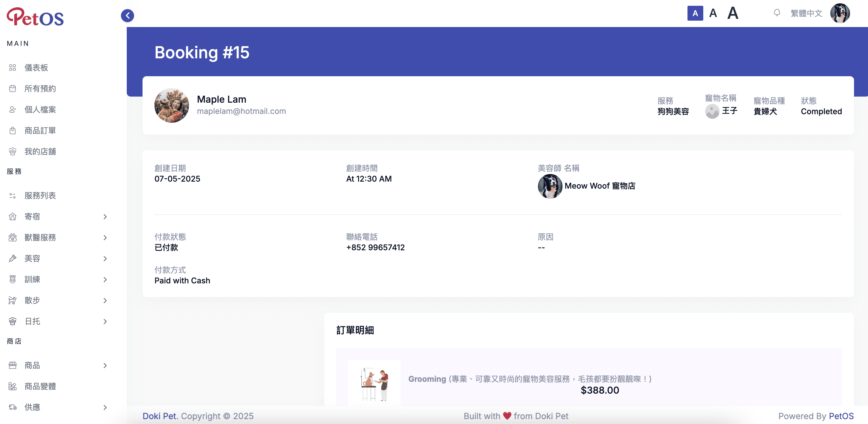The height and width of the screenshot is (424, 868).
Task: Select the medium font size A
Action: (x=713, y=13)
